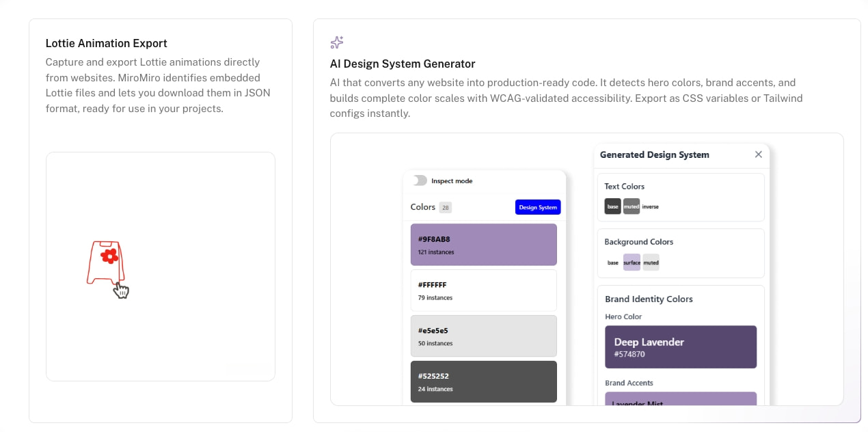The height and width of the screenshot is (432, 868).
Task: Click the 24 instances text
Action: [x=435, y=389]
